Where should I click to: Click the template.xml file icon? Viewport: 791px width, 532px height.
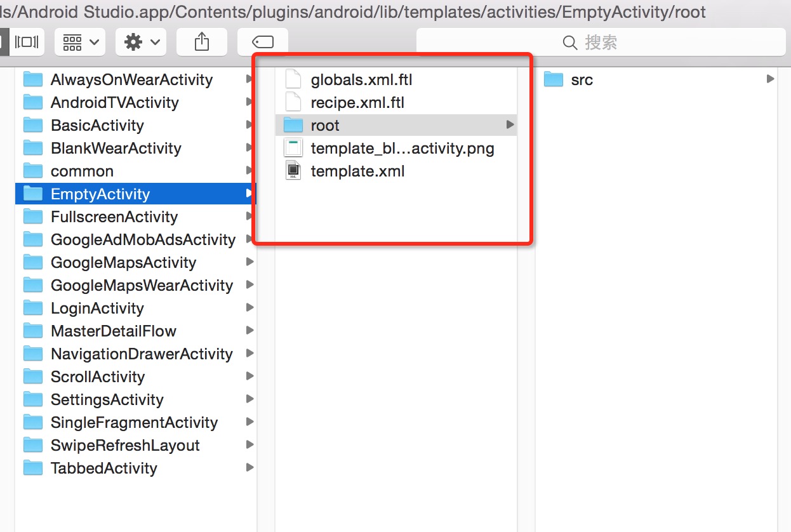(293, 171)
